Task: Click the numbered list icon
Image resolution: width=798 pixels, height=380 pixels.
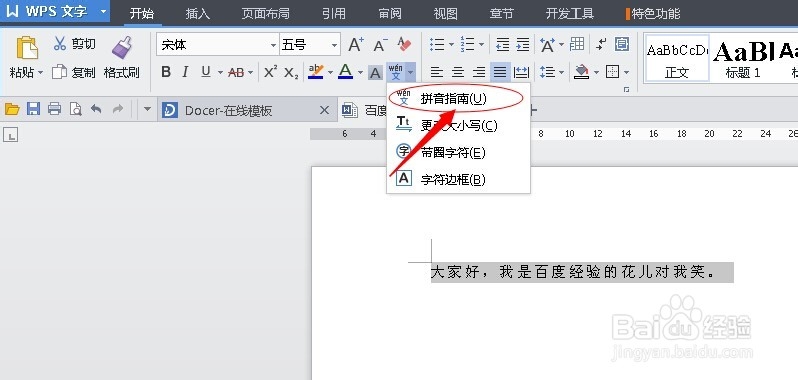Action: pos(468,44)
